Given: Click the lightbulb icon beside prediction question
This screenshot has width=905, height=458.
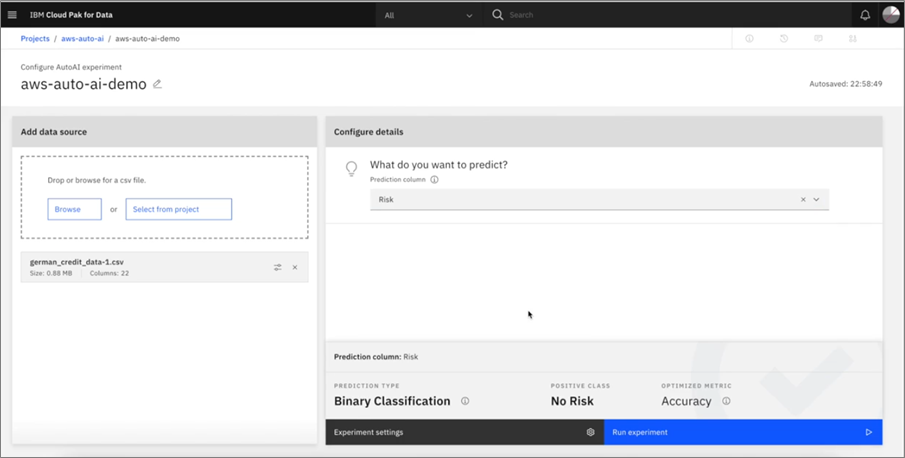Looking at the screenshot, I should coord(351,168).
